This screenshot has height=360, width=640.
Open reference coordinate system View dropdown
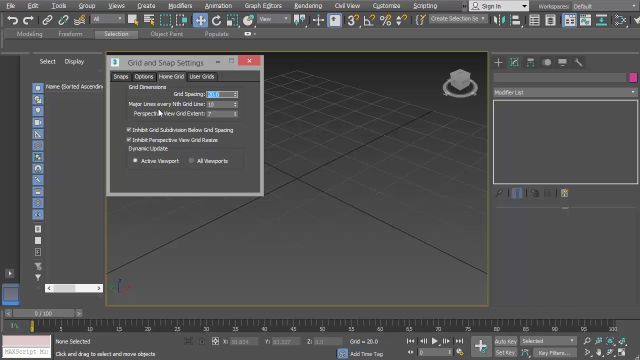[273, 19]
